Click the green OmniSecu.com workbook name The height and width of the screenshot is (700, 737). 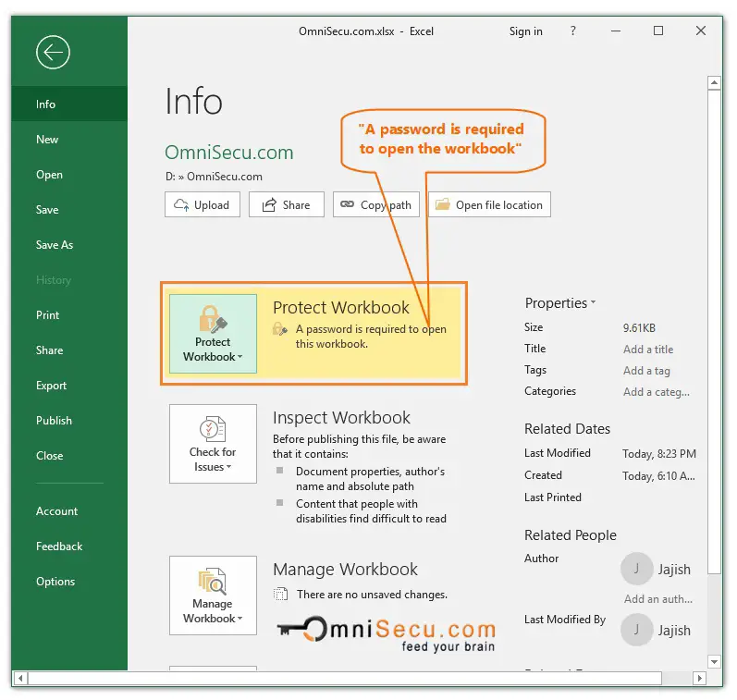point(229,153)
